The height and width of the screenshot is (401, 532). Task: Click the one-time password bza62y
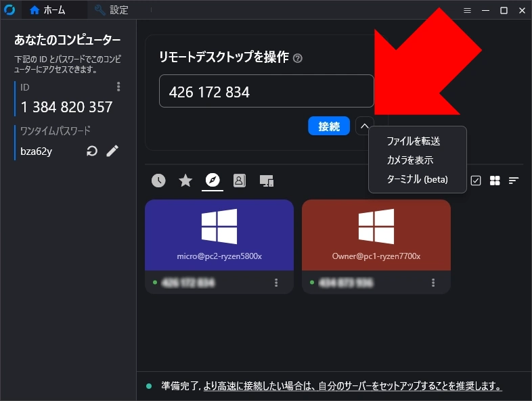[x=37, y=151]
